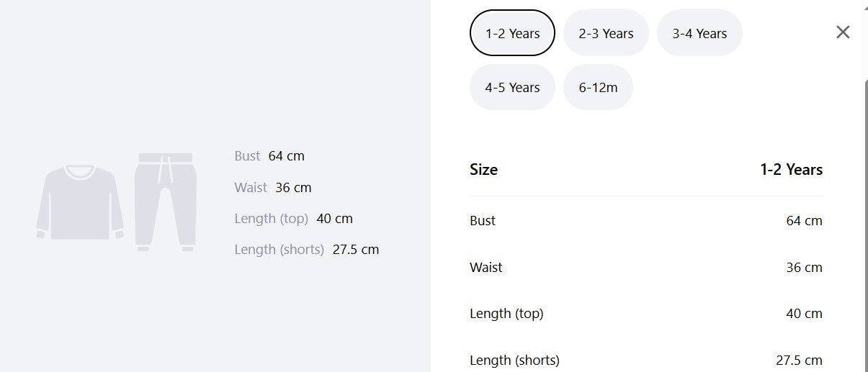Click the grey Length (top) label near the pants icon

(x=271, y=219)
